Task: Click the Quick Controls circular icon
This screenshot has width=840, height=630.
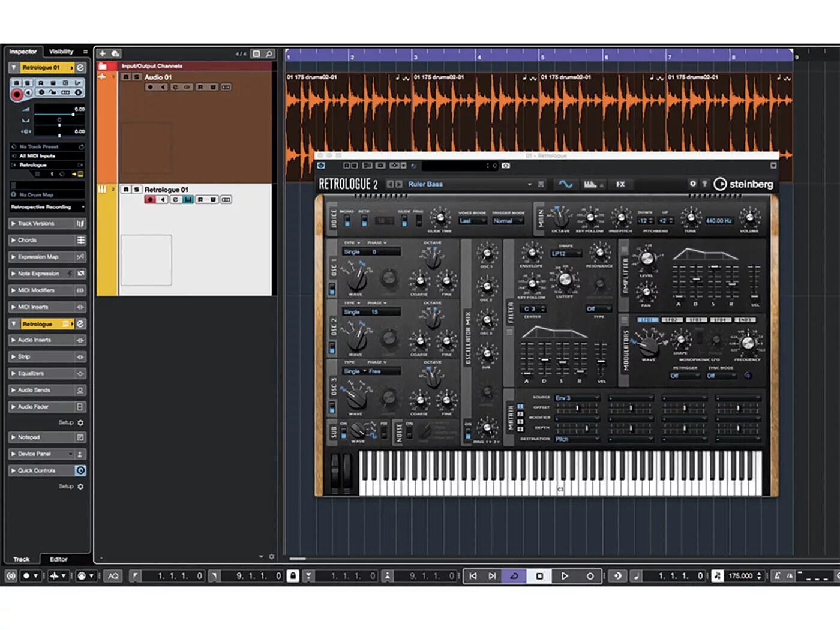Action: tap(80, 470)
